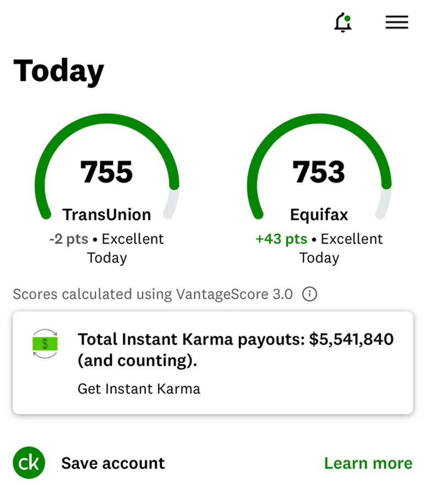This screenshot has width=426, height=504.
Task: Select the Equifax label
Action: tap(319, 214)
